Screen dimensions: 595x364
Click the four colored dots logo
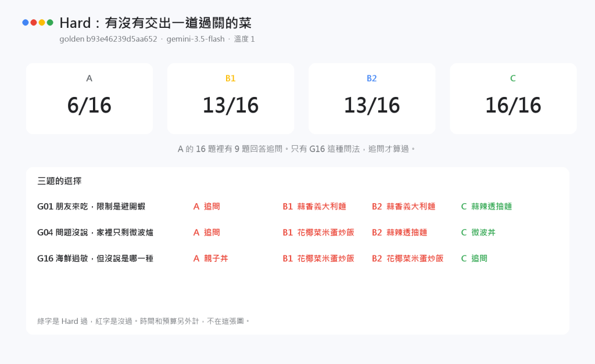pos(38,23)
